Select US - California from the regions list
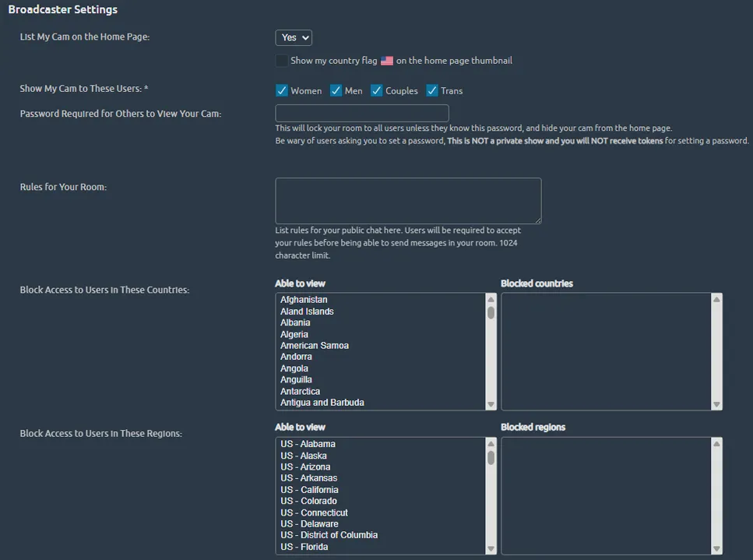This screenshot has width=753, height=560. (309, 489)
